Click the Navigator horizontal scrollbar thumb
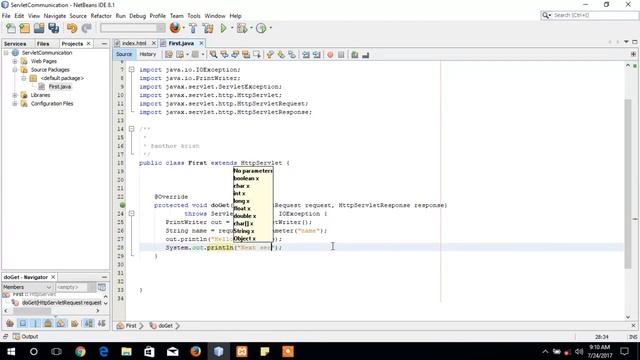Viewport: 640px width, 360px height. (32, 311)
